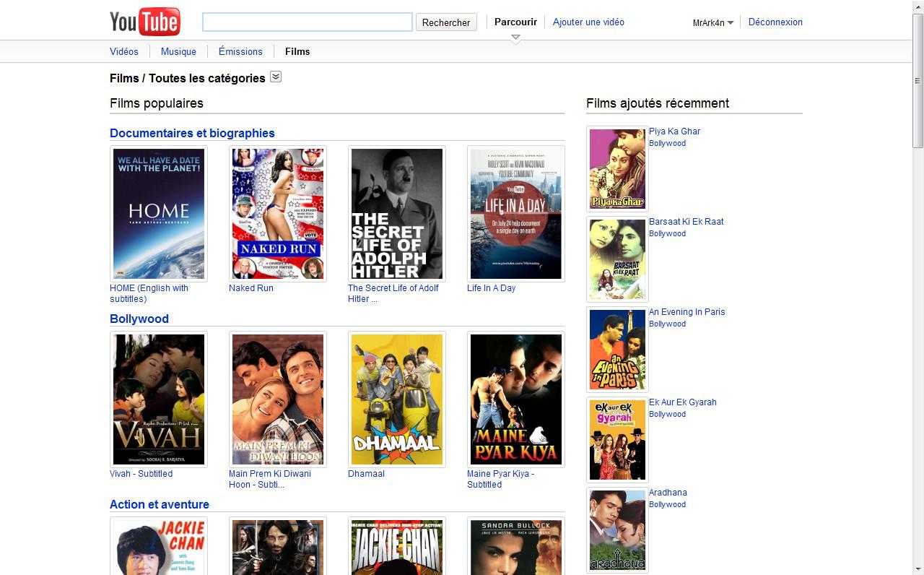Open Maine Pyar Kiya - Subtitled link
This screenshot has height=575, width=924.
pos(501,479)
